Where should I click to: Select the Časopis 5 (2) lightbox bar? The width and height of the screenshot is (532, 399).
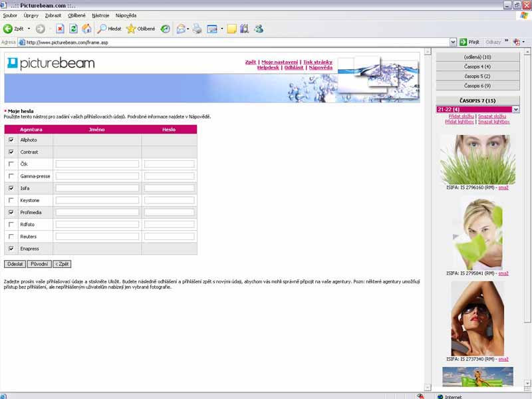click(477, 76)
